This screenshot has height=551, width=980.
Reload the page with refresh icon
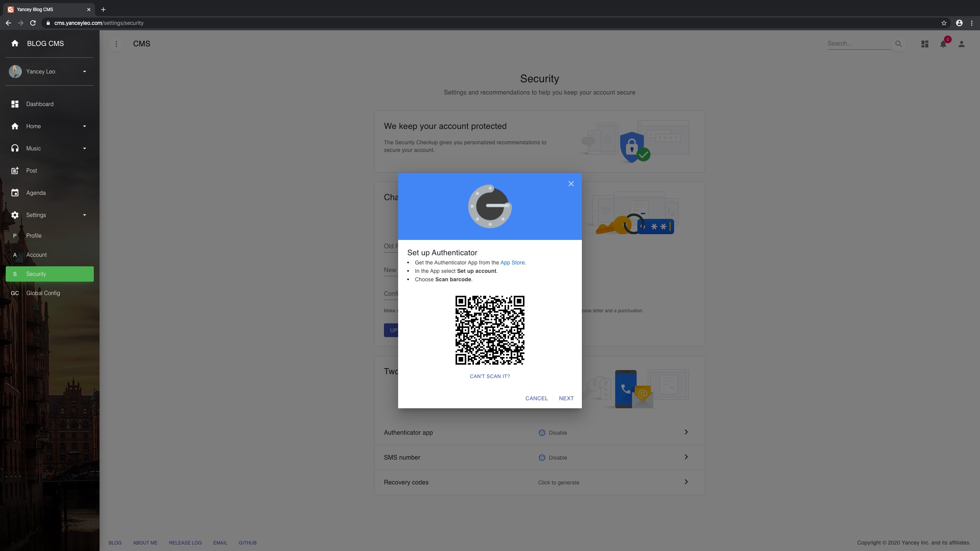[33, 23]
